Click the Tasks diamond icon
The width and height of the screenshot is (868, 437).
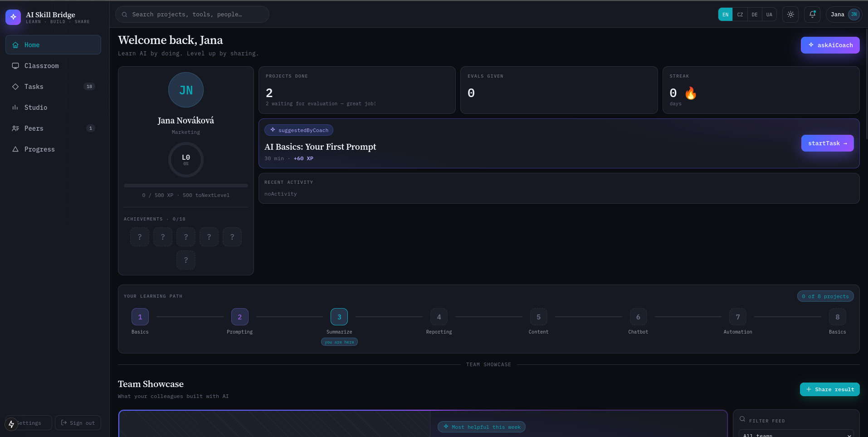(15, 87)
